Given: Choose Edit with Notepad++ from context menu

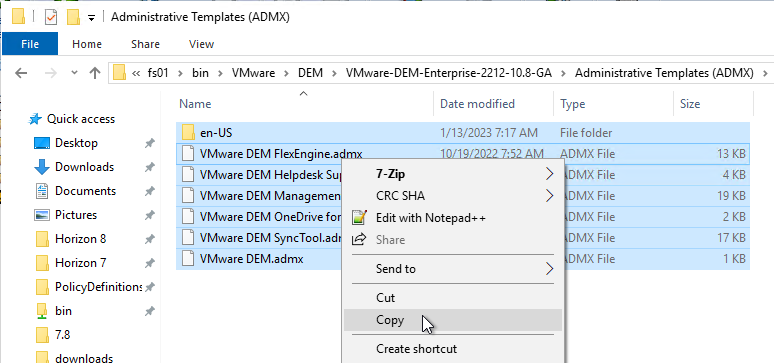Looking at the screenshot, I should (x=453, y=218).
